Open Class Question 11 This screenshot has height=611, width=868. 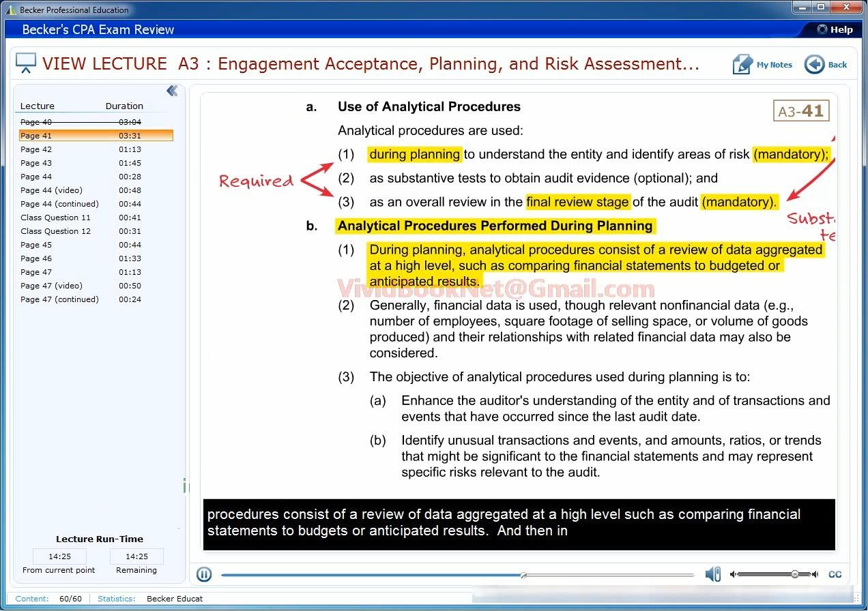tap(96, 218)
